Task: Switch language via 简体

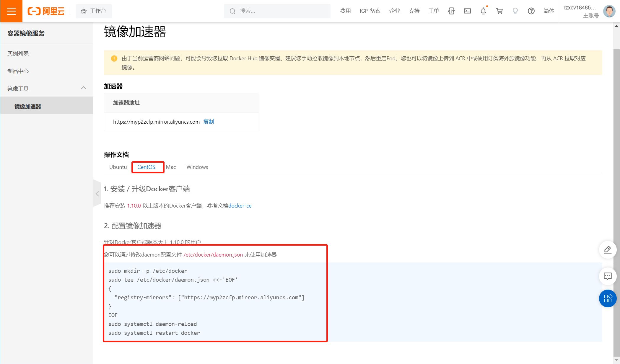Action: (549, 11)
